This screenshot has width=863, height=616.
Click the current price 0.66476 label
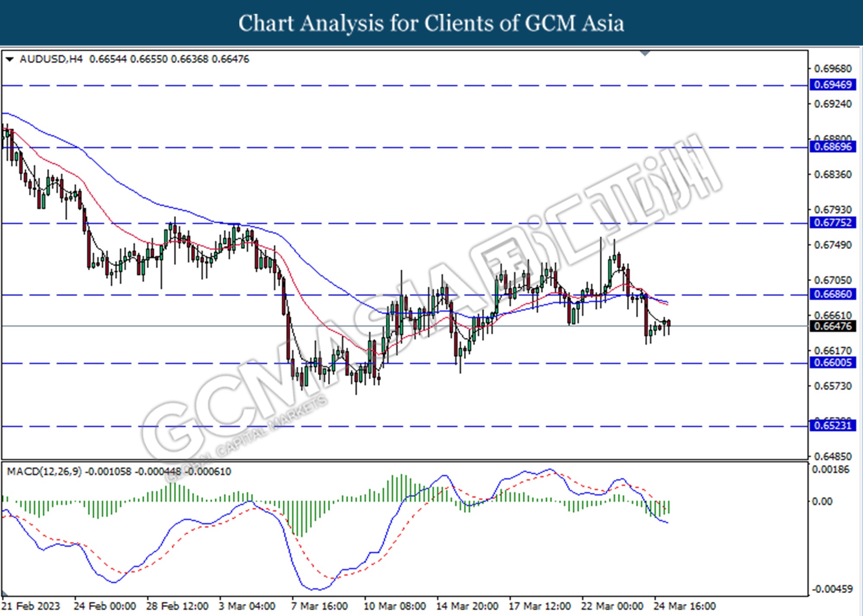click(x=833, y=327)
